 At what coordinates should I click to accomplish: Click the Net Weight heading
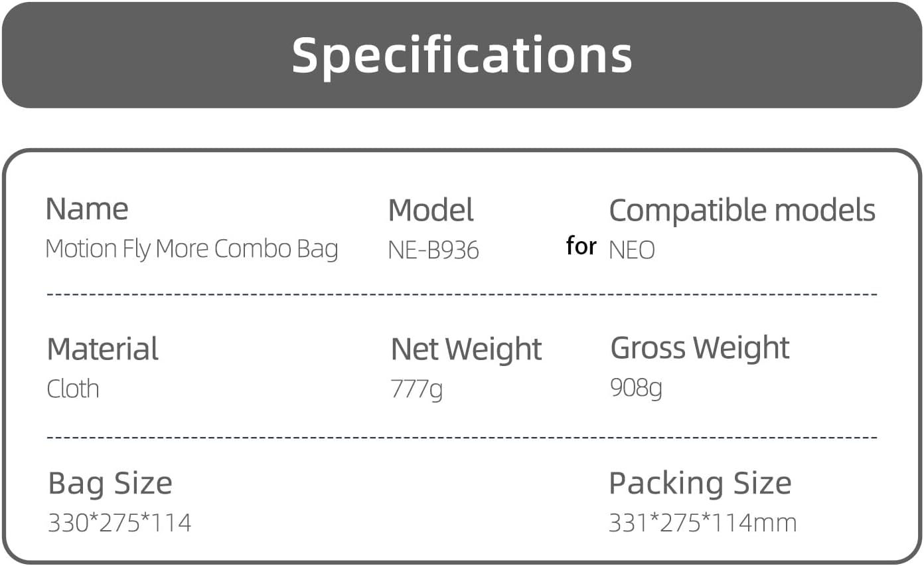tap(467, 349)
